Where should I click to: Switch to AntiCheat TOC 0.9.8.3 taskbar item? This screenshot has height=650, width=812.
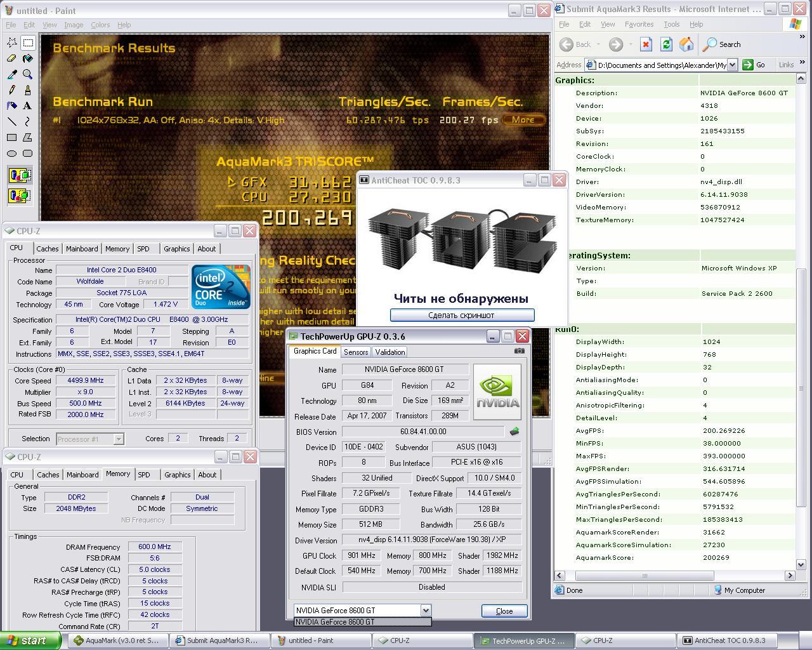(x=726, y=640)
